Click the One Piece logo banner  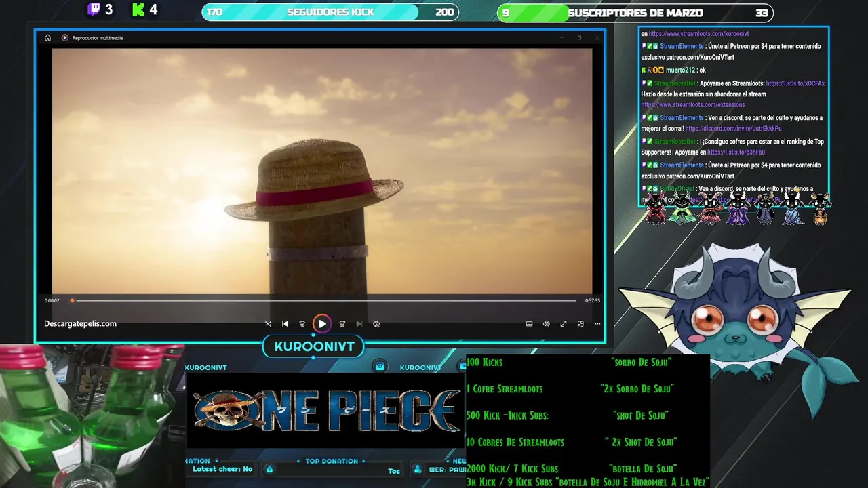(325, 410)
